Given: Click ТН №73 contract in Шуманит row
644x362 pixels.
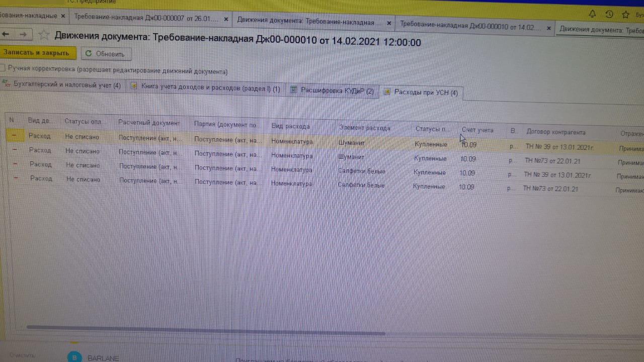Looking at the screenshot, I should point(553,161).
